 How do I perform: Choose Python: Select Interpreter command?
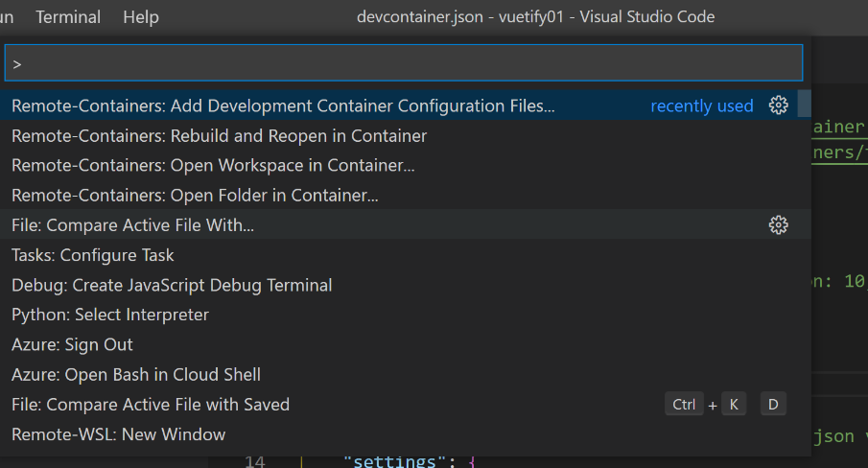click(x=110, y=315)
